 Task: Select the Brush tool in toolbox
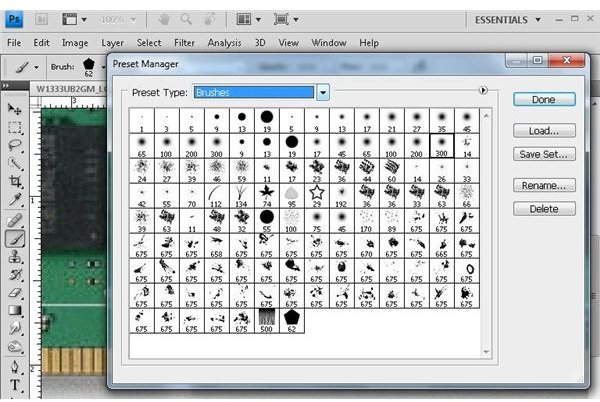[x=15, y=239]
